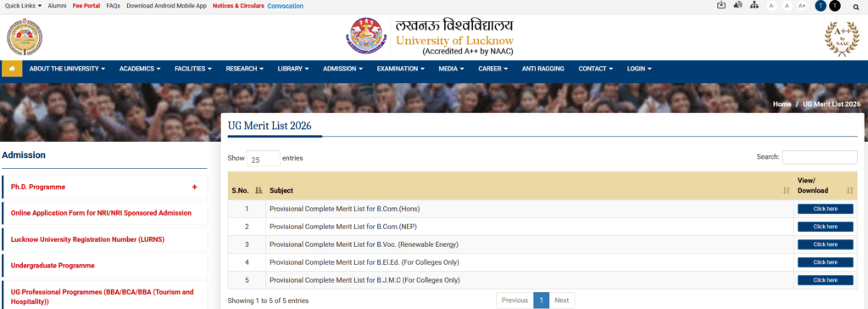
Task: Open Quick Links dropdown
Action: point(23,6)
